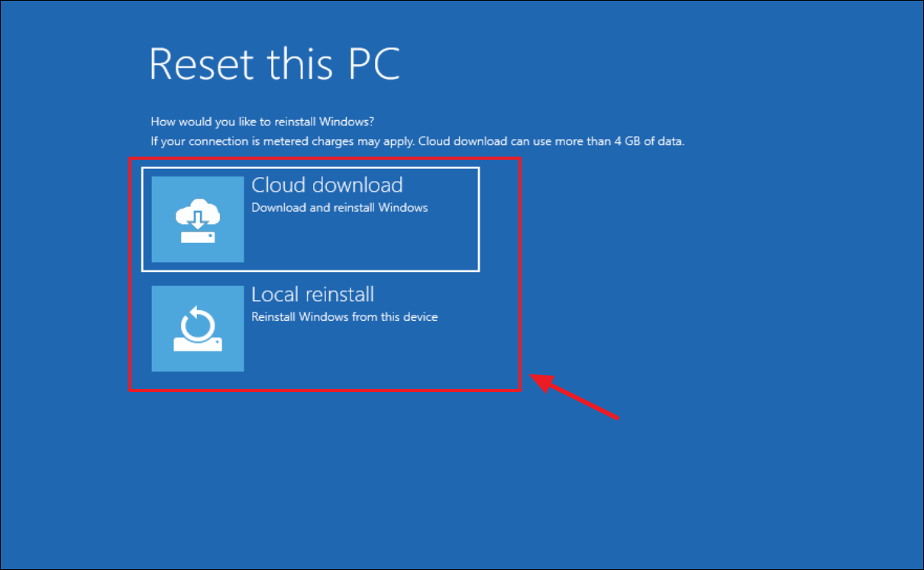Image resolution: width=924 pixels, height=570 pixels.
Task: Click the Cloud download icon tile
Action: (198, 219)
